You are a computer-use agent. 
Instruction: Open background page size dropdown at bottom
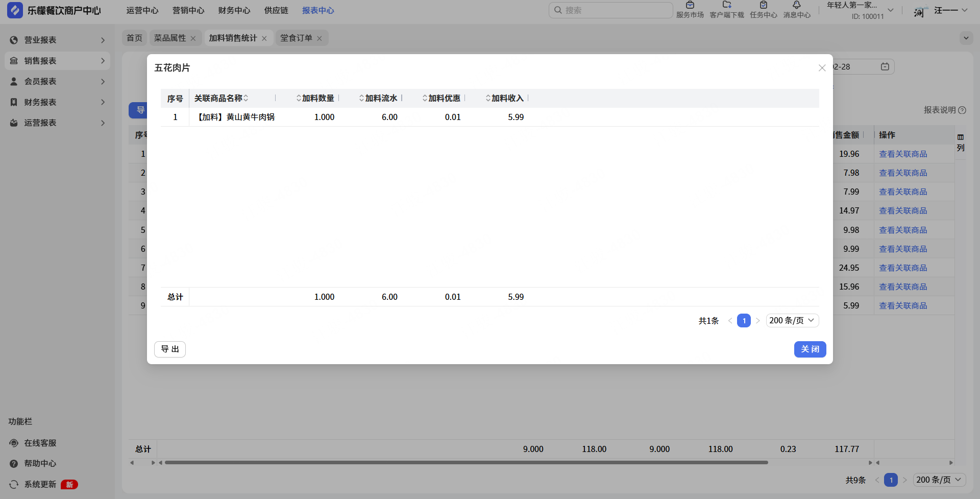point(939,480)
